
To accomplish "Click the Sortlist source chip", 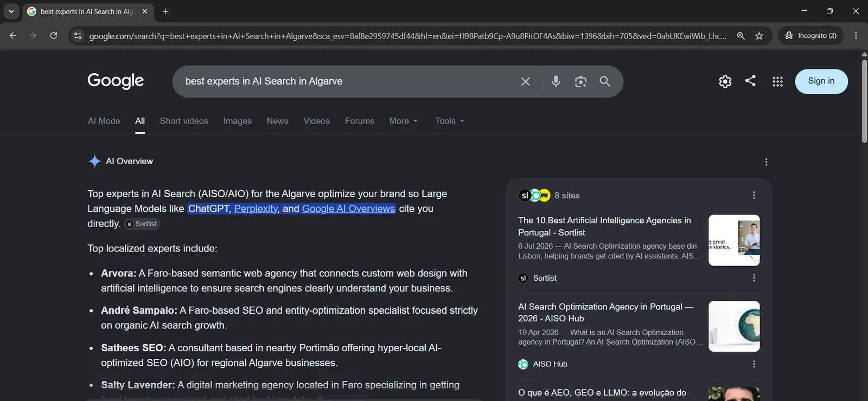I will 142,224.
